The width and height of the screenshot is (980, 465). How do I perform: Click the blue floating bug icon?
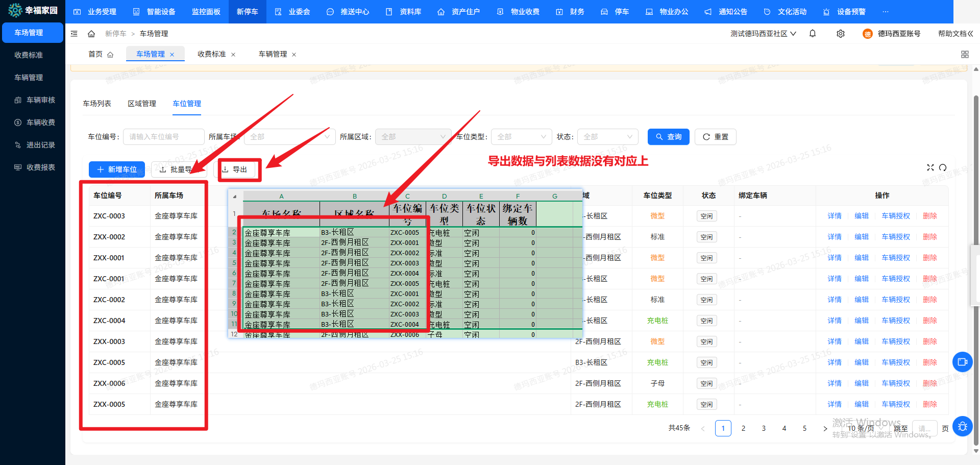[x=963, y=426]
